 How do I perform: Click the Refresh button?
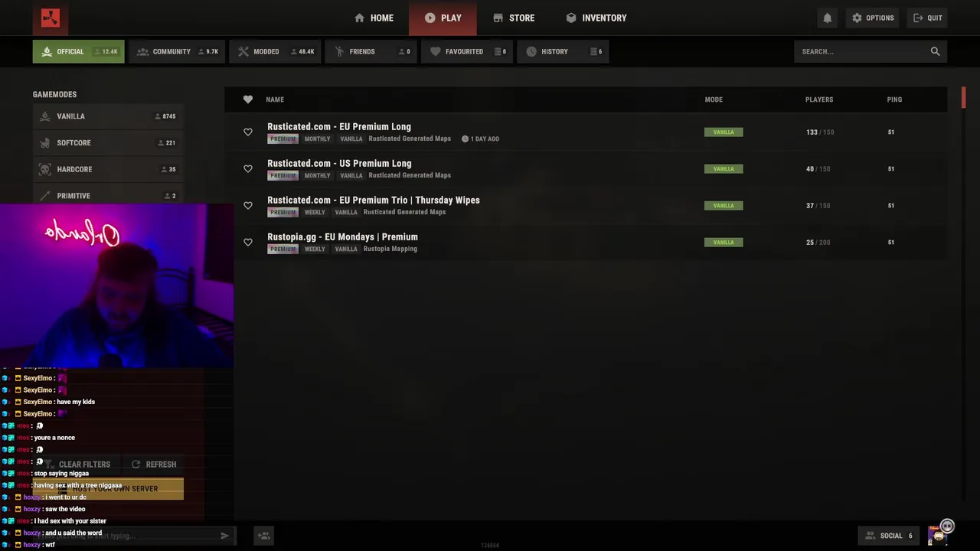coord(154,465)
